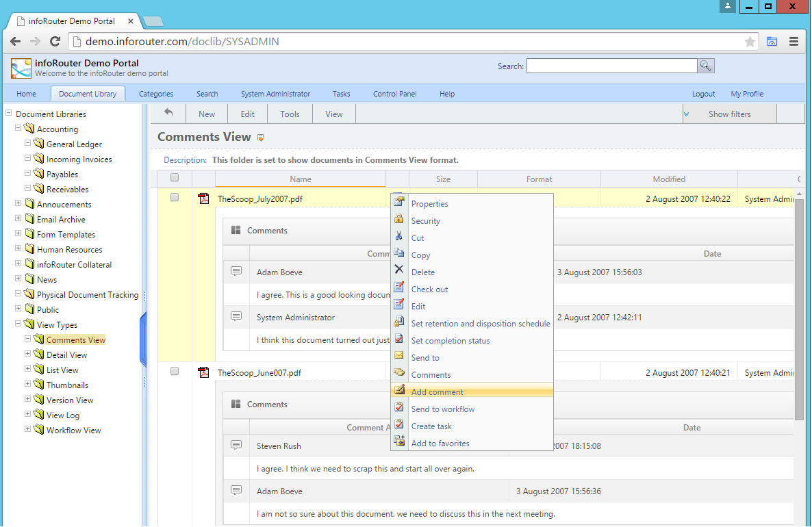Switch to the Categories tab
The width and height of the screenshot is (812, 527).
[x=155, y=94]
